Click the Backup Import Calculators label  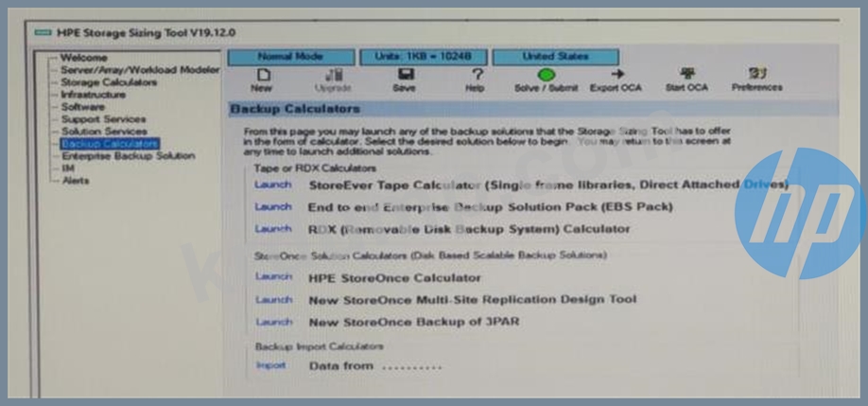[x=319, y=346]
